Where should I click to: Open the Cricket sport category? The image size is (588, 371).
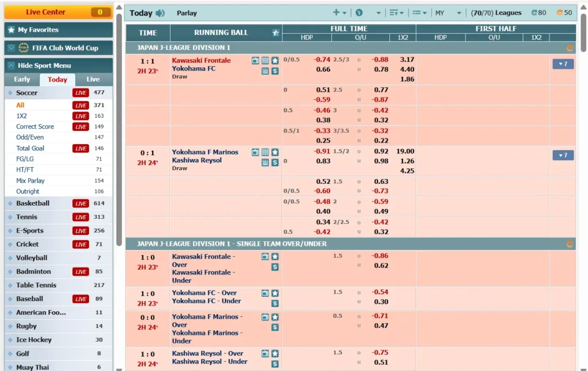click(59, 244)
